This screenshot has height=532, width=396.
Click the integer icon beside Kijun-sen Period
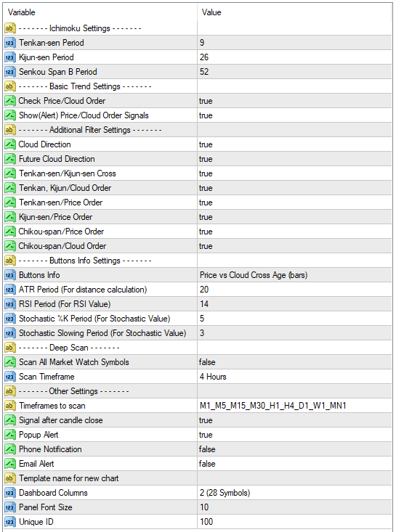pyautogui.click(x=10, y=57)
